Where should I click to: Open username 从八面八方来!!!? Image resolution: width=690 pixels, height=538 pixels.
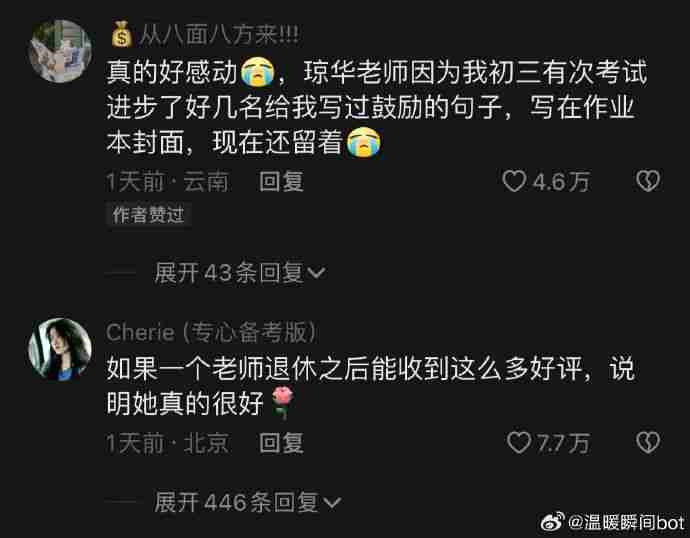[x=219, y=35]
